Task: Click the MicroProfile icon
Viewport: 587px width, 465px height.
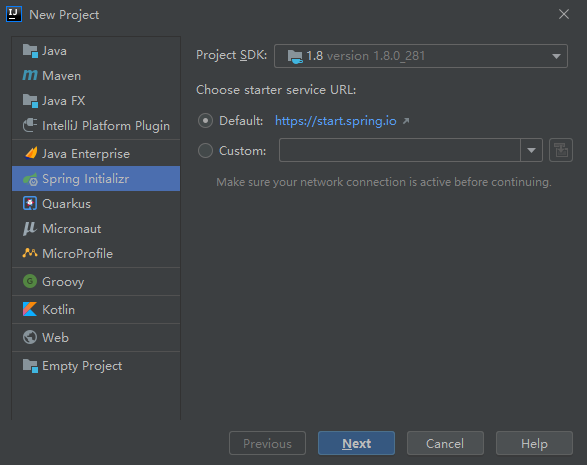Action: tap(30, 253)
